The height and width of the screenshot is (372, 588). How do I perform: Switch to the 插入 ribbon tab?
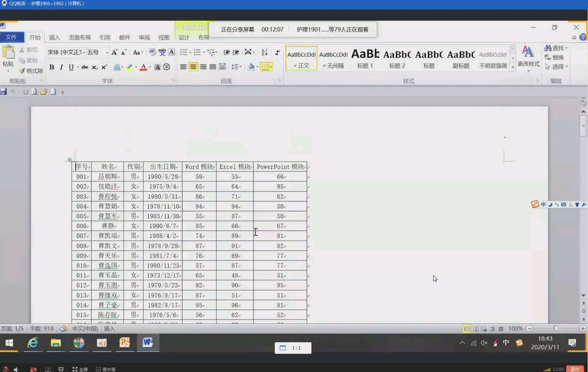tap(54, 37)
